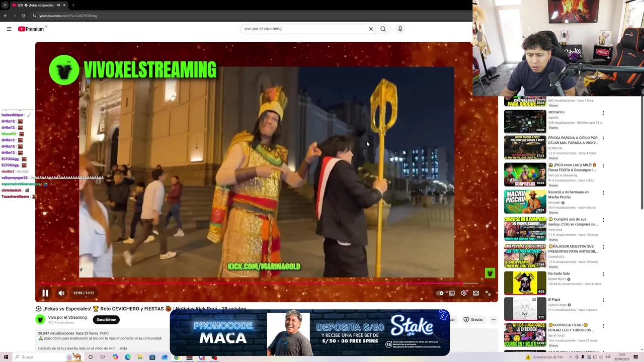Click the youtube.com address bar URL
The width and height of the screenshot is (644, 362).
(68, 16)
